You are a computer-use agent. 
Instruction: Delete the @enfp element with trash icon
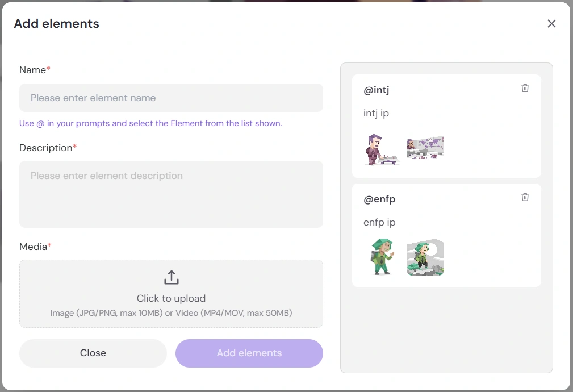click(525, 197)
